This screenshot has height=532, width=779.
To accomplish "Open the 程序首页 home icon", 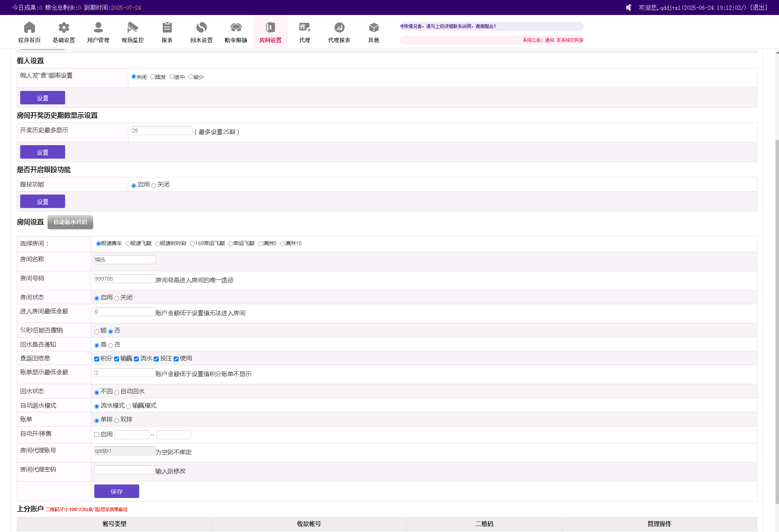I will [x=29, y=28].
